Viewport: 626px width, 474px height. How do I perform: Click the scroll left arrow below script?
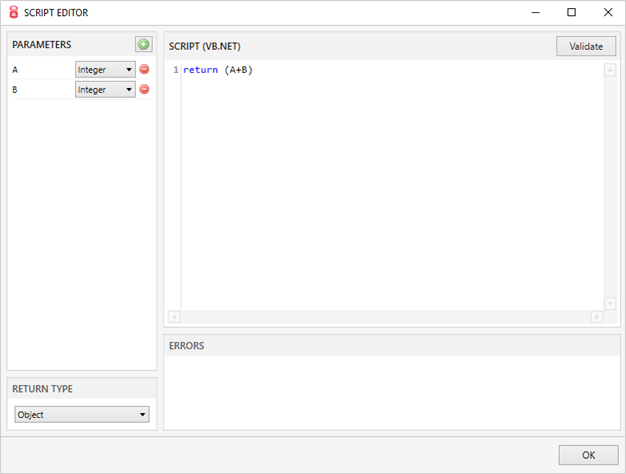tap(174, 316)
